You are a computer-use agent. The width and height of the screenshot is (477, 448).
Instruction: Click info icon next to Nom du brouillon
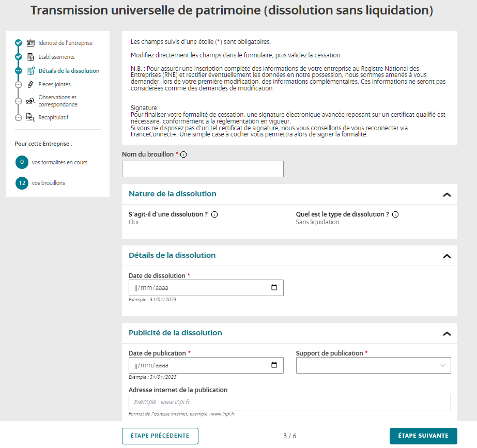(x=183, y=155)
